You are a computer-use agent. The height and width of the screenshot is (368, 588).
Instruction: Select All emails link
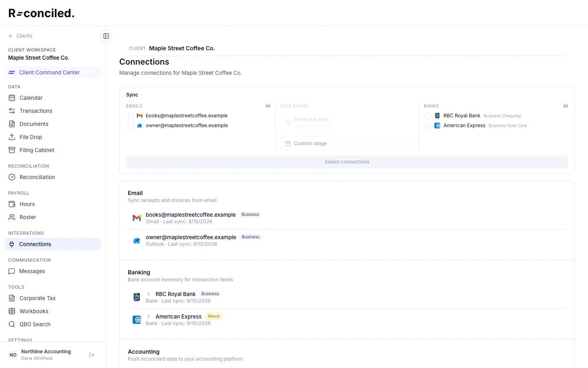[268, 106]
